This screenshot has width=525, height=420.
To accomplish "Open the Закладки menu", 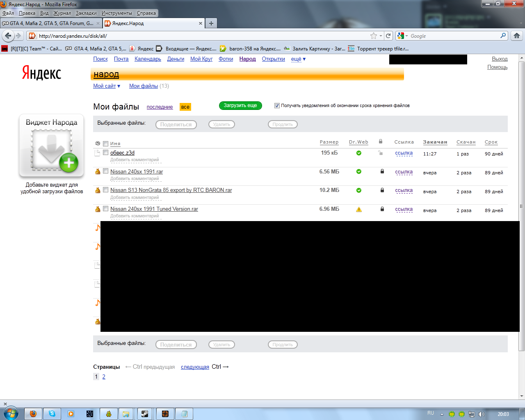I will point(86,13).
